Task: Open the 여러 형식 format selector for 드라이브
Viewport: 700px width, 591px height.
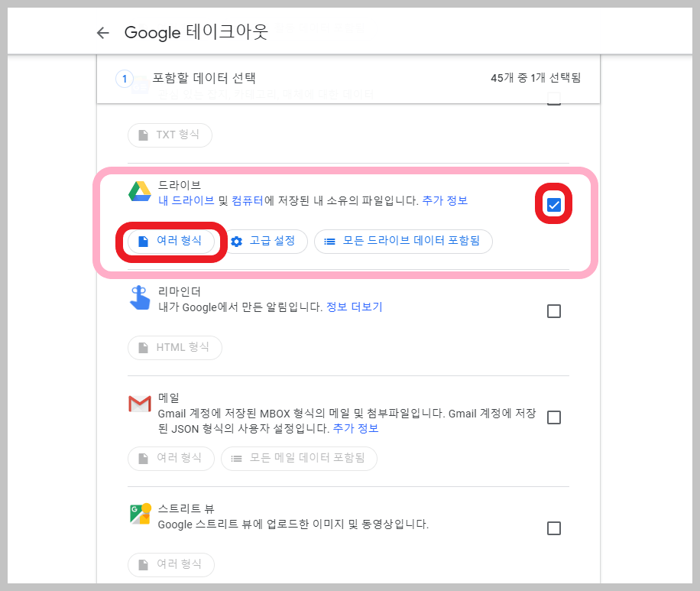Action: [170, 241]
